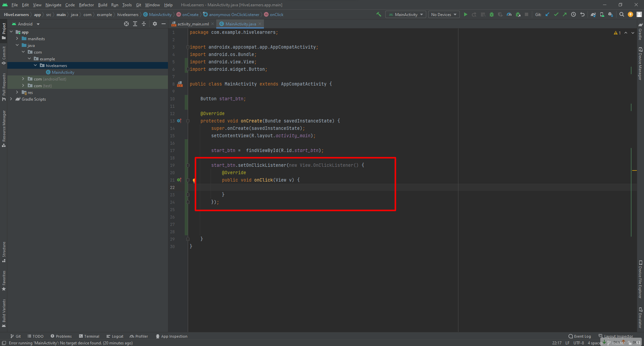The image size is (644, 346).
Task: Open the Device Manager toolbar icon
Action: (x=602, y=15)
